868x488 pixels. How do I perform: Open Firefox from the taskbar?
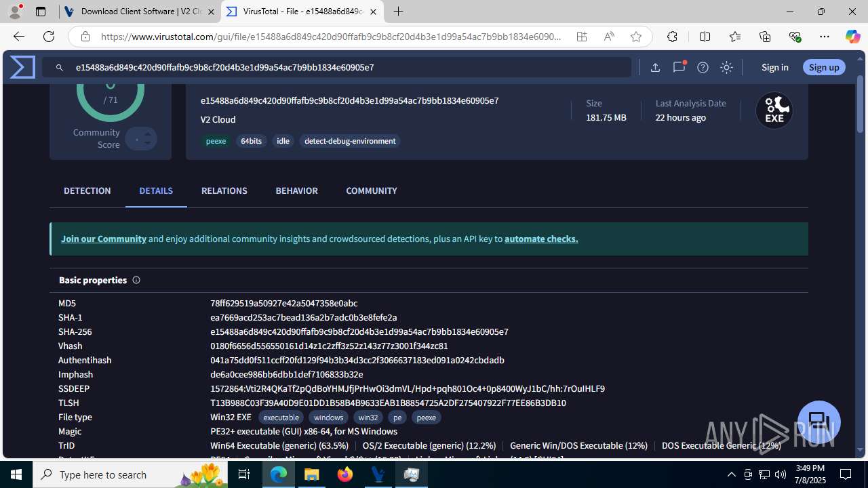[x=345, y=474]
